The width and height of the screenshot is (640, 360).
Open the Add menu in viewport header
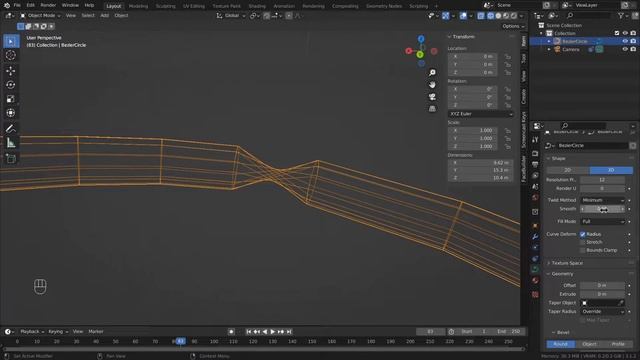(x=104, y=16)
